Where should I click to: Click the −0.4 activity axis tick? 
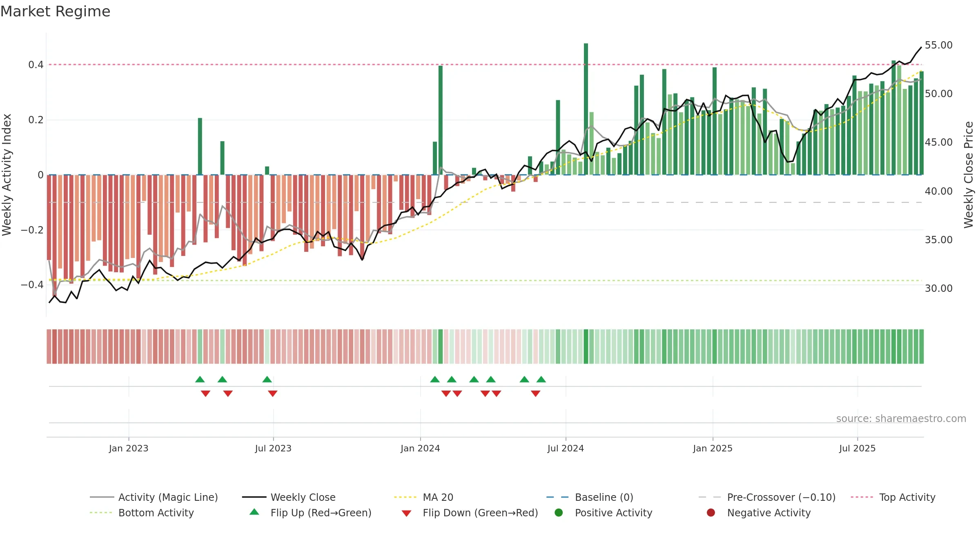coord(32,284)
